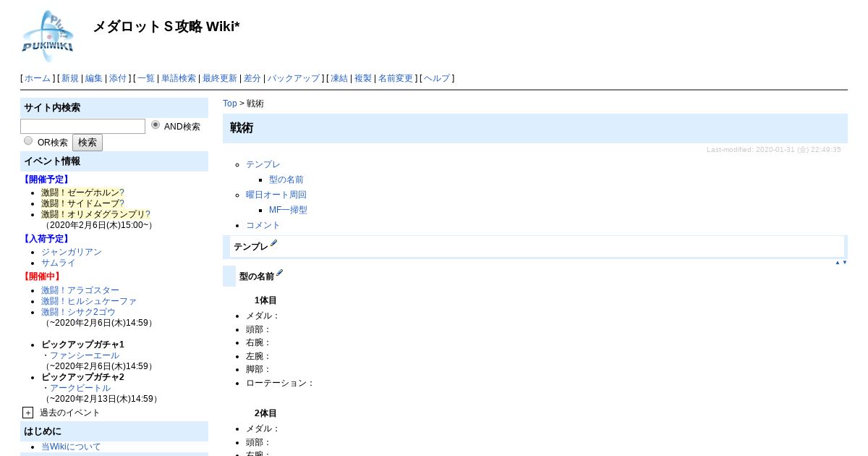The image size is (868, 456).
Task: Open 激闘！ヒルシュケーファ link
Action: 89,301
